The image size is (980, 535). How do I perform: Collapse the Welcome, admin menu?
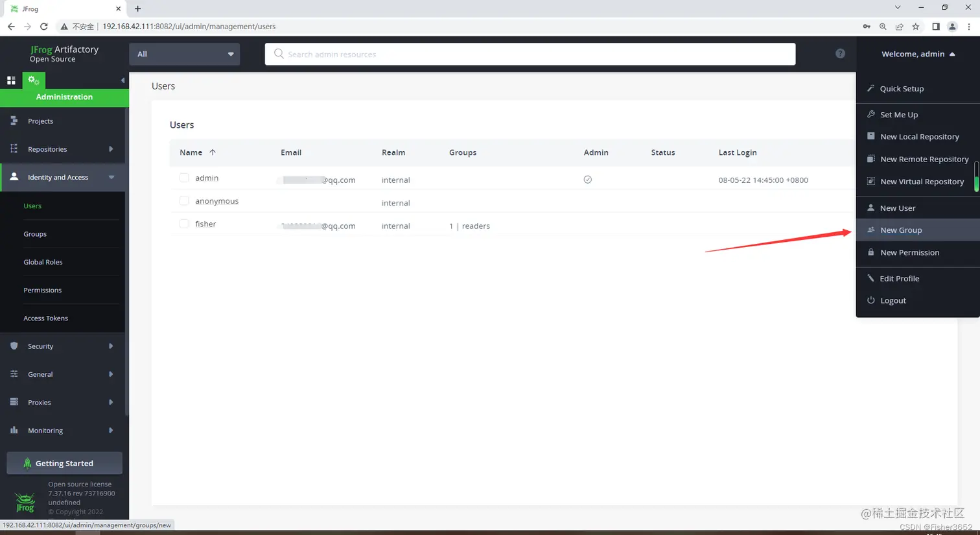(x=918, y=54)
